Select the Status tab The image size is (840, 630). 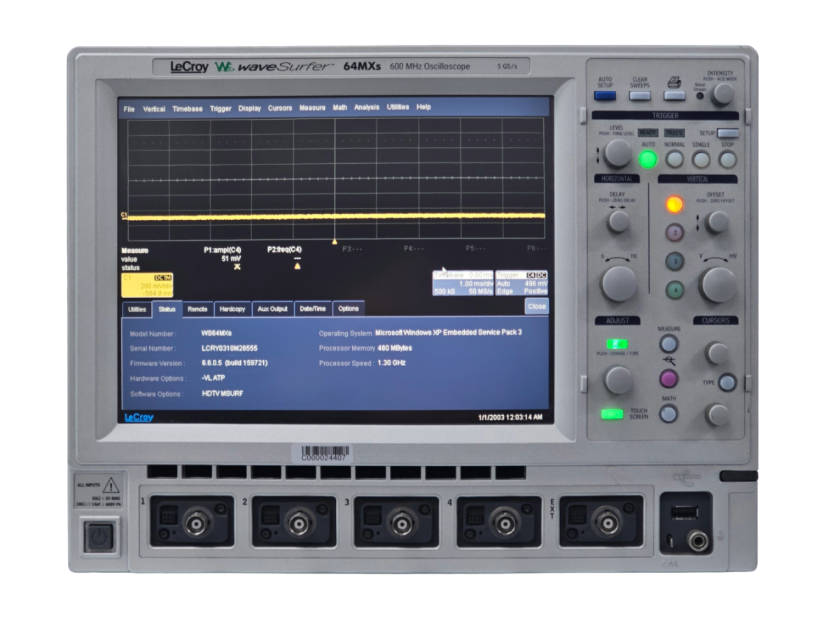[167, 309]
